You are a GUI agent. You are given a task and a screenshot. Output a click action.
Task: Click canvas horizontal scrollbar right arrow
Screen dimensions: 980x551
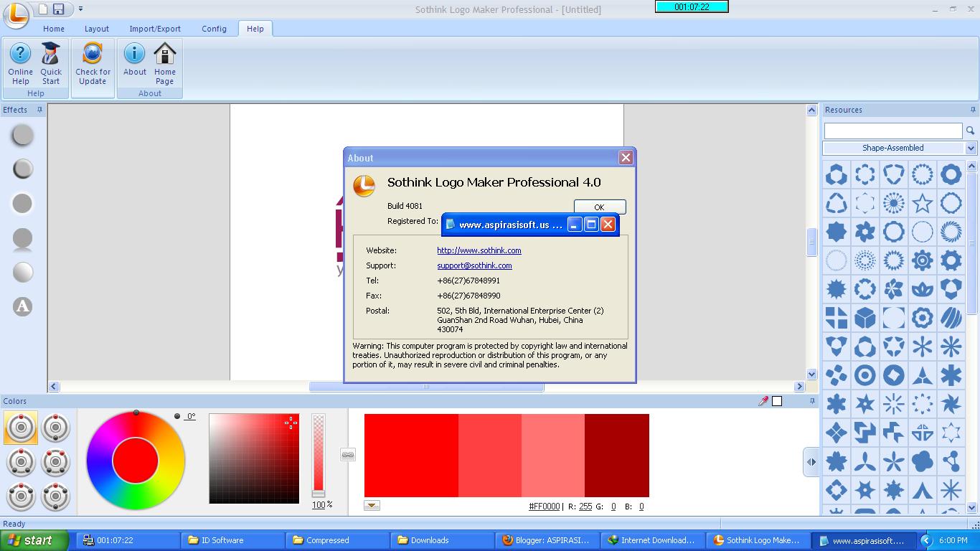(799, 387)
